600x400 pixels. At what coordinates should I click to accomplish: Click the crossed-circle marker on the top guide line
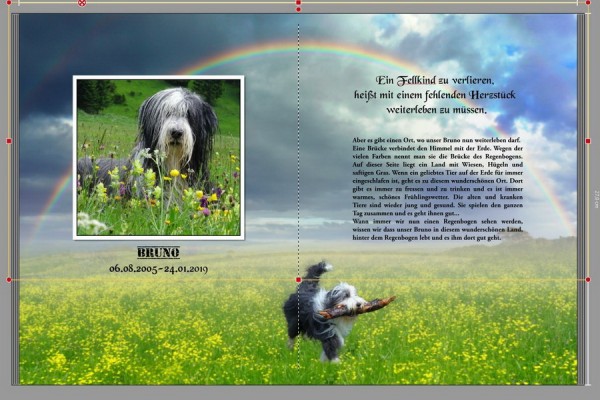82,3
